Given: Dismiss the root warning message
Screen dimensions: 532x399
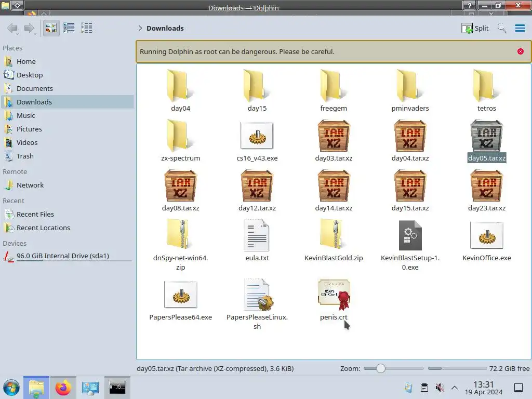Looking at the screenshot, I should [x=521, y=51].
